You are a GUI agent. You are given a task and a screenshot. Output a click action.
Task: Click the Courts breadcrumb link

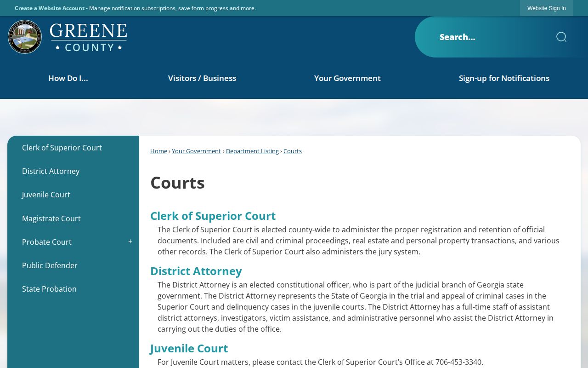[x=293, y=151]
